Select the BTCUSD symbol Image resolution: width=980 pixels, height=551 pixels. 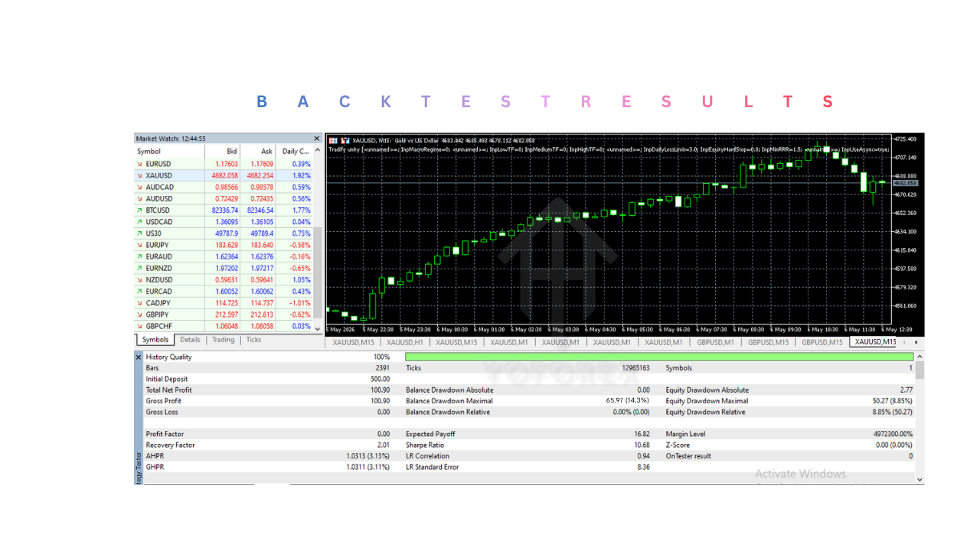point(158,210)
